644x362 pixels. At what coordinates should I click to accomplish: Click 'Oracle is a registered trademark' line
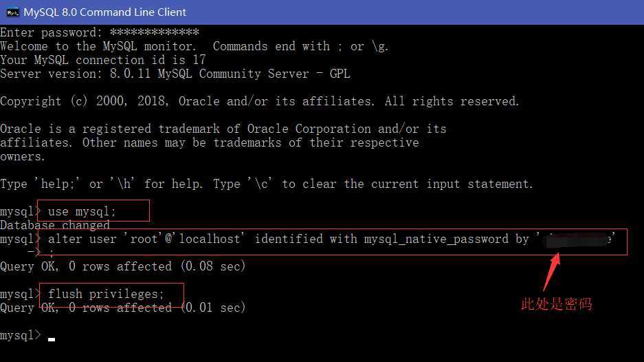223,129
